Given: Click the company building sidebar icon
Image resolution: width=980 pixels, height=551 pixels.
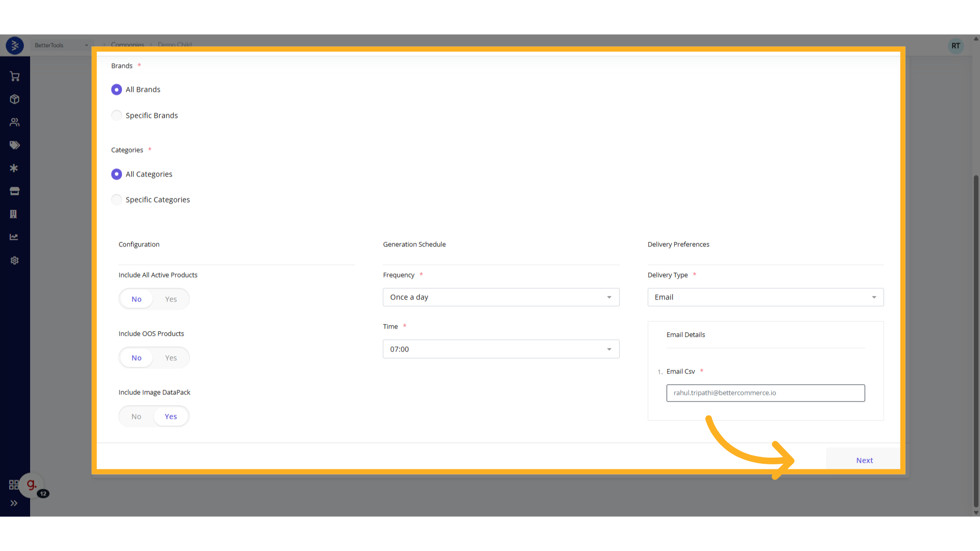Looking at the screenshot, I should point(14,214).
